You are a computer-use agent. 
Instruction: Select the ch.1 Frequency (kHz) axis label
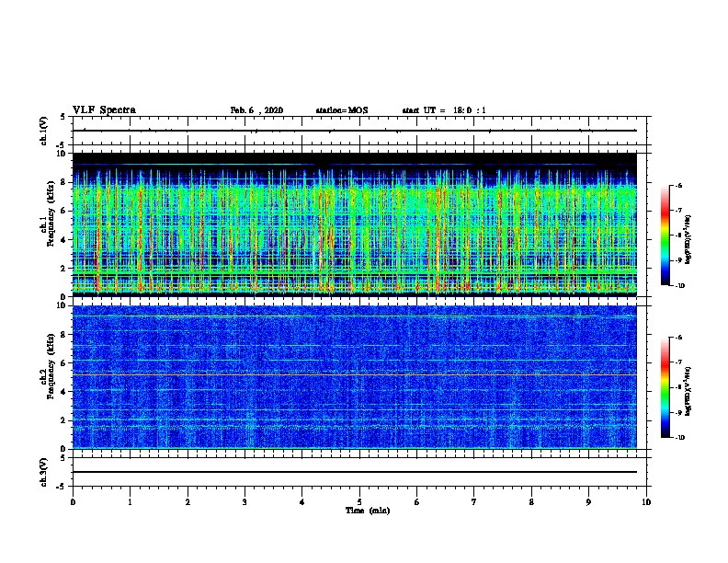coord(48,225)
